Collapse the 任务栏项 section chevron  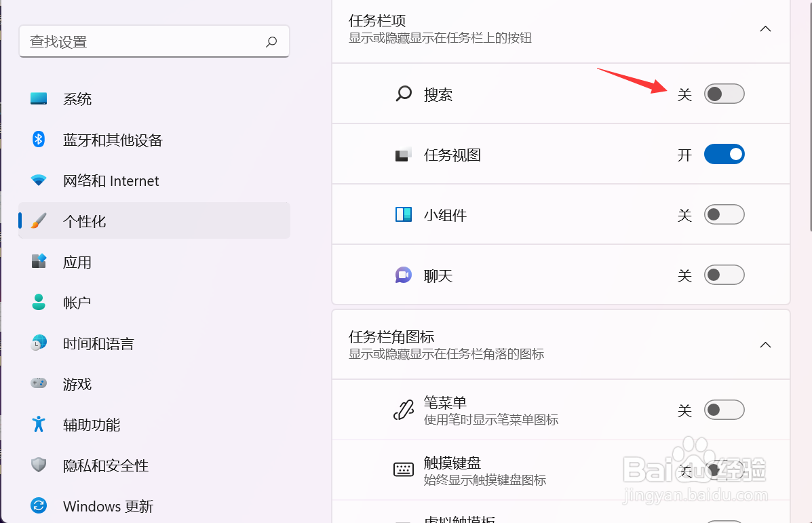coord(765,29)
